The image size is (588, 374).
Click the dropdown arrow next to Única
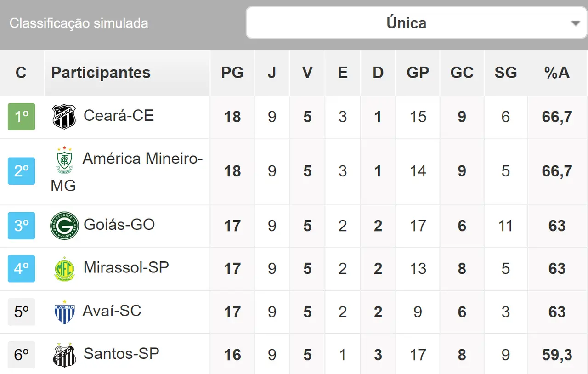point(575,23)
